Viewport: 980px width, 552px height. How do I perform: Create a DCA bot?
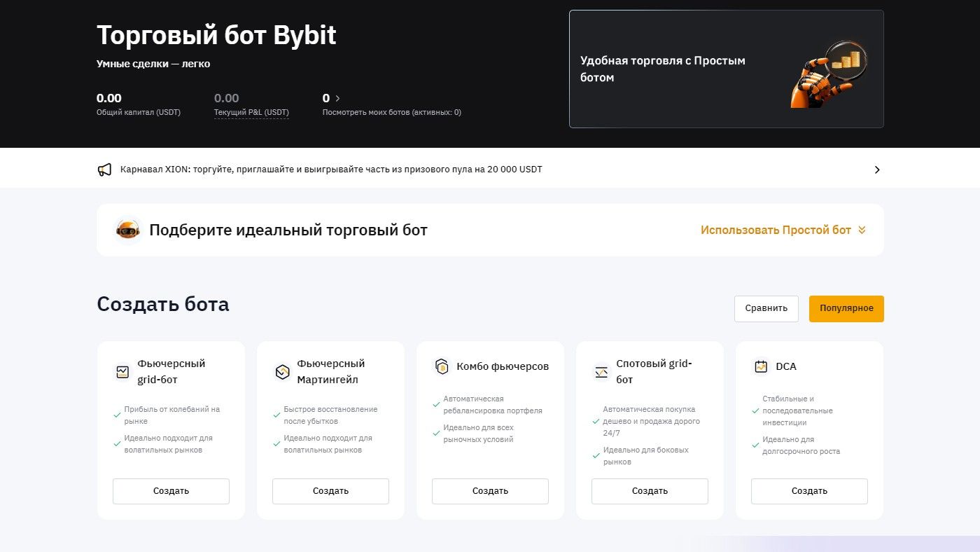[x=809, y=491]
